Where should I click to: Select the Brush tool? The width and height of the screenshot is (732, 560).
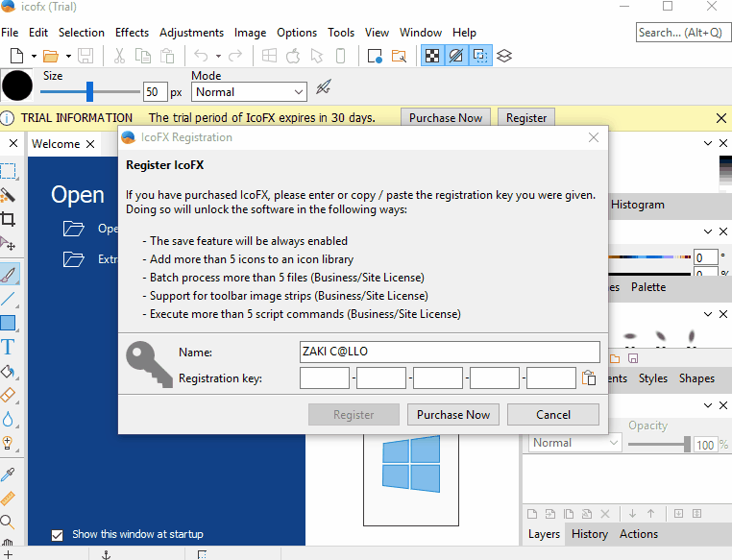click(10, 275)
